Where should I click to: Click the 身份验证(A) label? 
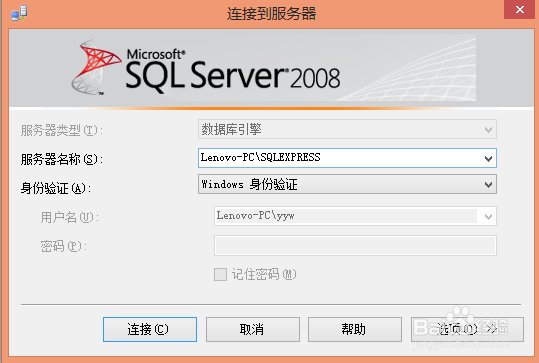pyautogui.click(x=56, y=188)
